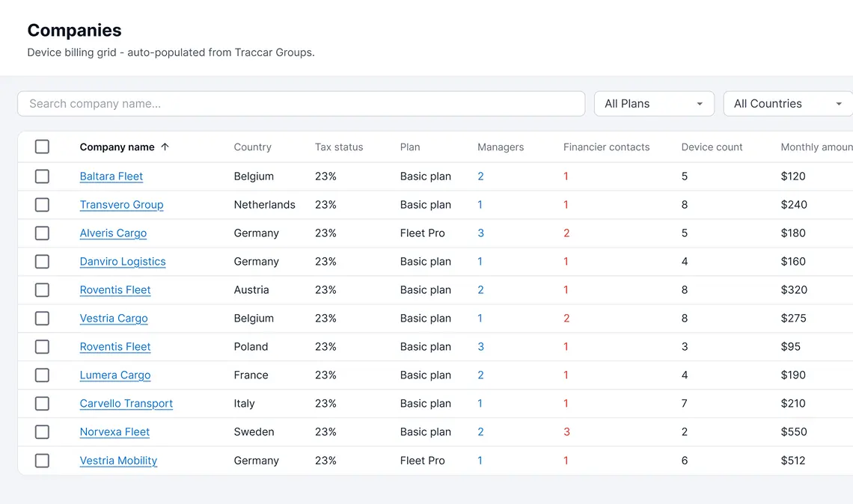Image resolution: width=853 pixels, height=504 pixels.
Task: Open the All Countries dropdown
Action: [x=788, y=103]
